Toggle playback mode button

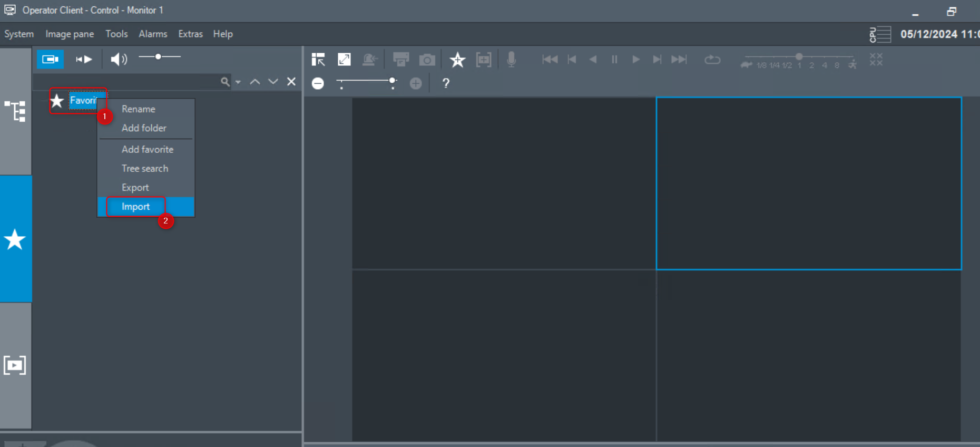(x=84, y=59)
